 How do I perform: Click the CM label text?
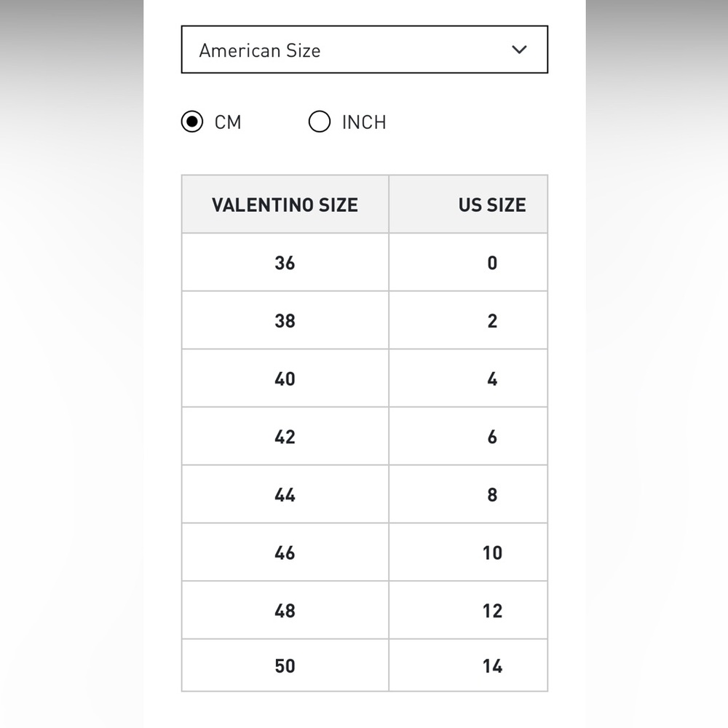coord(227,122)
